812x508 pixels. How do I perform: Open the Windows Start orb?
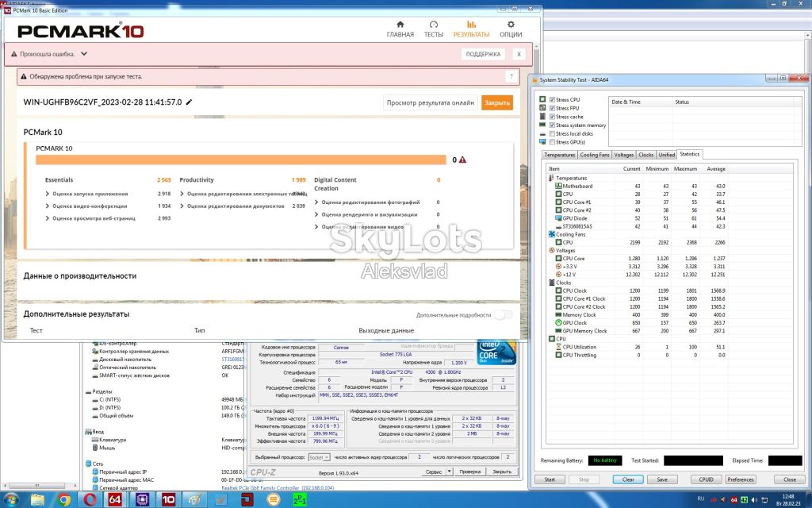tap(10, 500)
